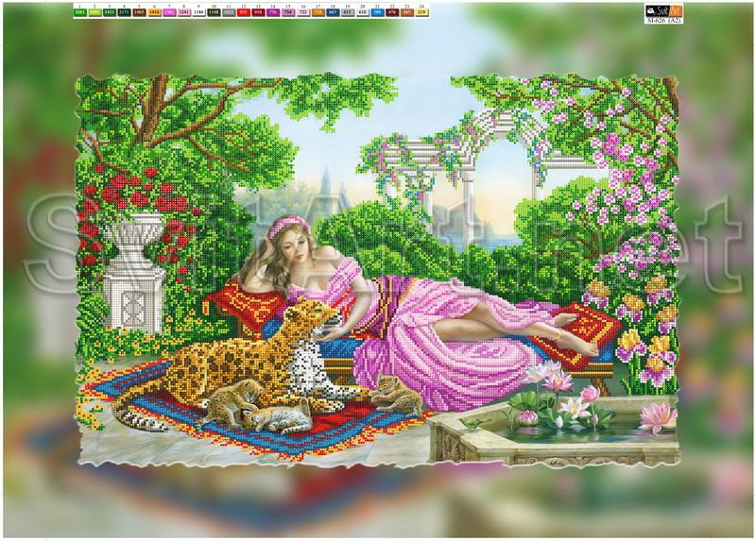Select the green 5083 bead color swatch
Viewport: 756px width, 541px height.
click(78, 13)
